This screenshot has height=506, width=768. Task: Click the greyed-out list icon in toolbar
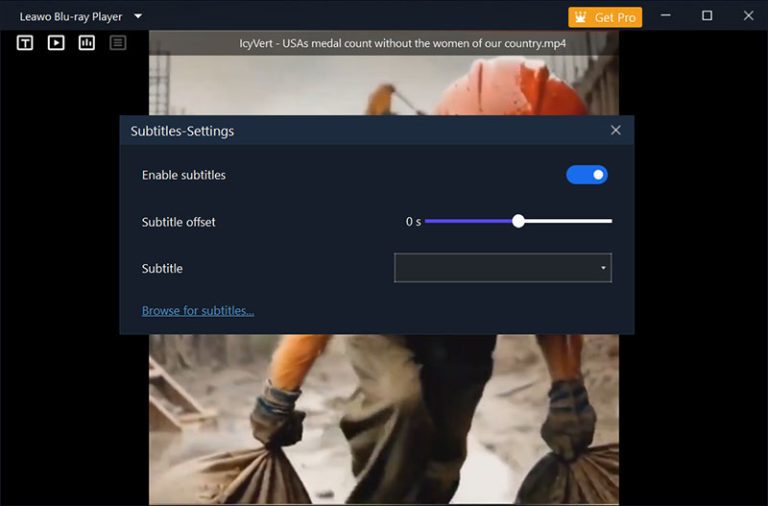(118, 43)
